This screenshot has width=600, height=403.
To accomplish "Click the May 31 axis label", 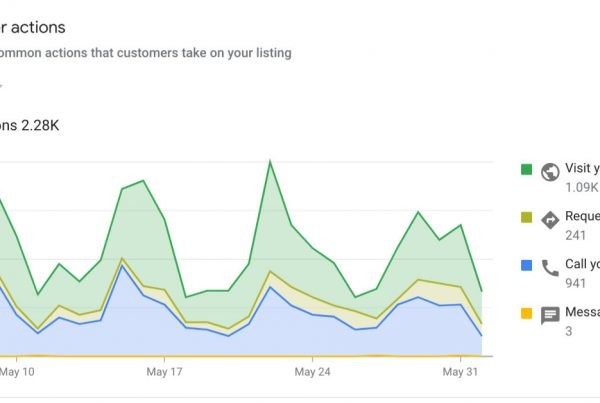I will tap(459, 372).
